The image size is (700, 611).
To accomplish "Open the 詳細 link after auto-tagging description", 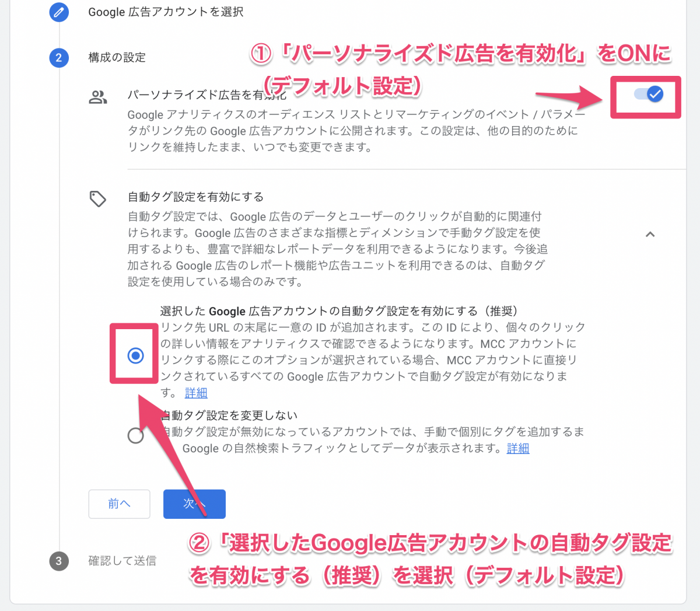I will pos(196,393).
